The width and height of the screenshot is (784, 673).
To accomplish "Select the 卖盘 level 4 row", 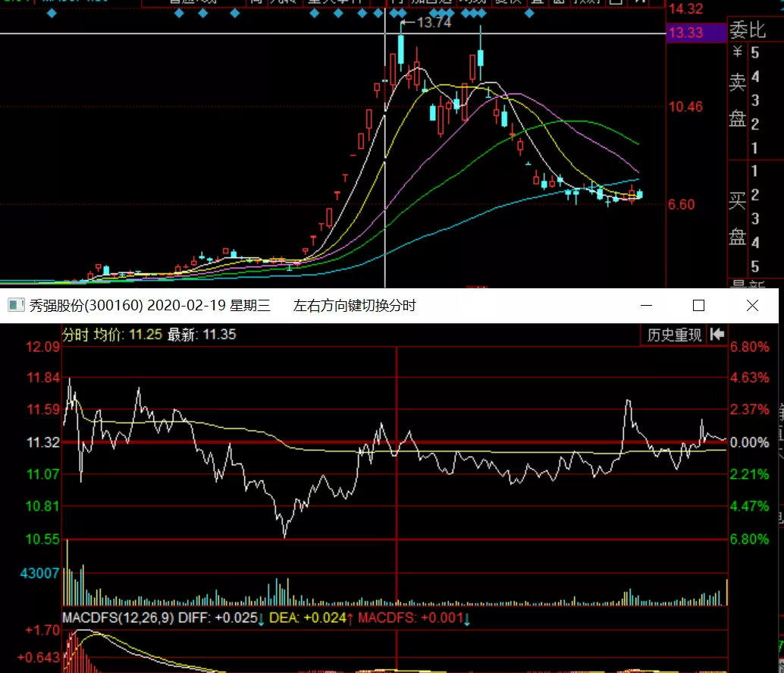I will [x=755, y=77].
